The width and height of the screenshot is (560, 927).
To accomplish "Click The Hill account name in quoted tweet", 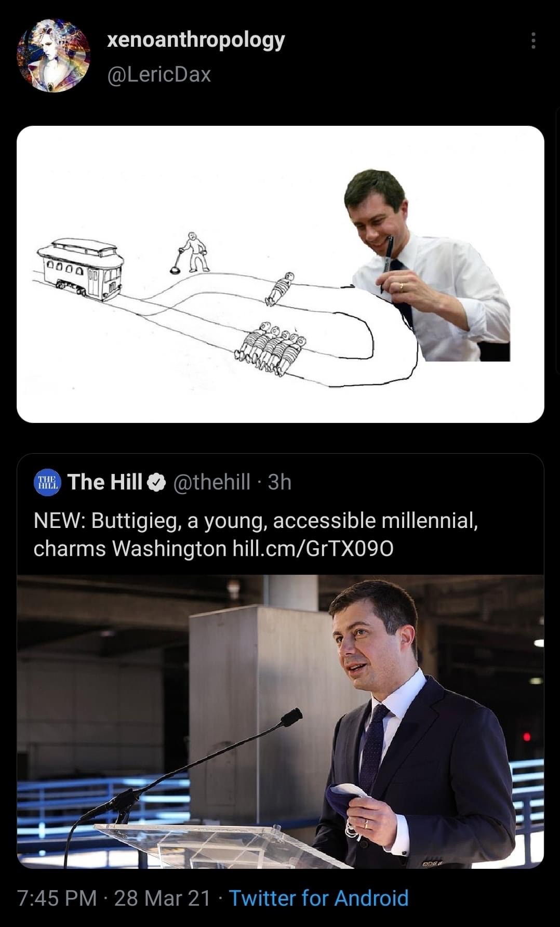I will point(104,482).
